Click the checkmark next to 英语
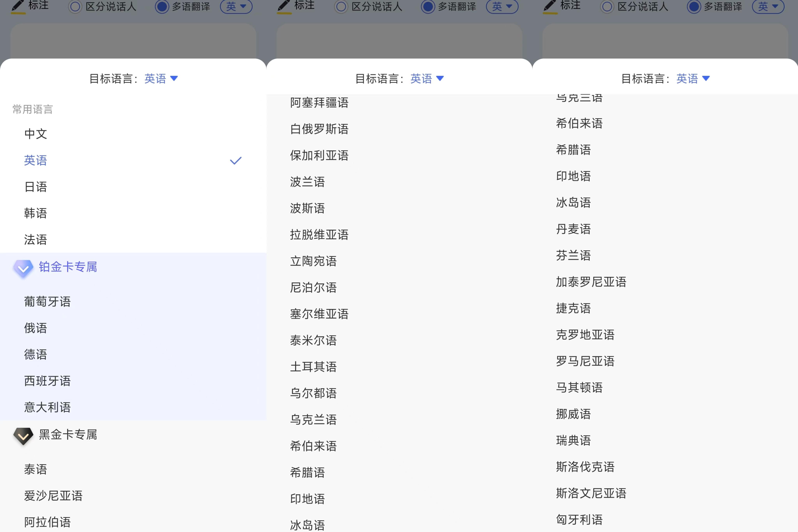Screen dimensions: 798x532 point(236,161)
